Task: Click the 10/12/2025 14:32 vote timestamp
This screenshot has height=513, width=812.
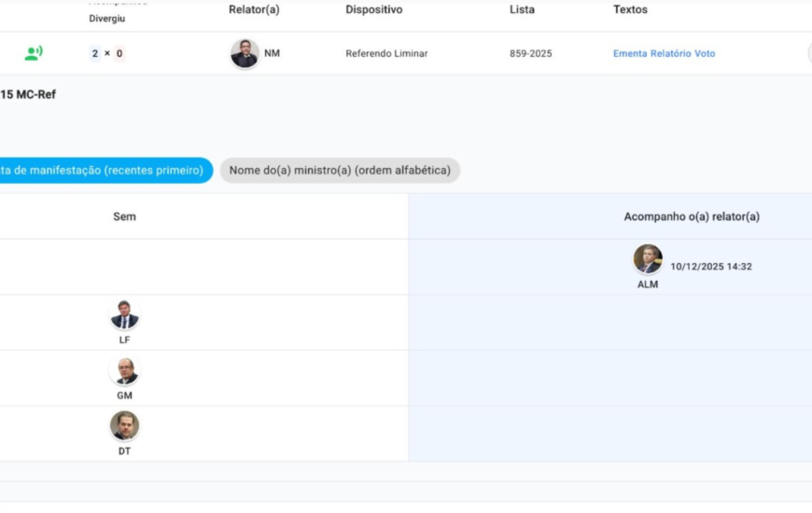Action: pyautogui.click(x=710, y=267)
